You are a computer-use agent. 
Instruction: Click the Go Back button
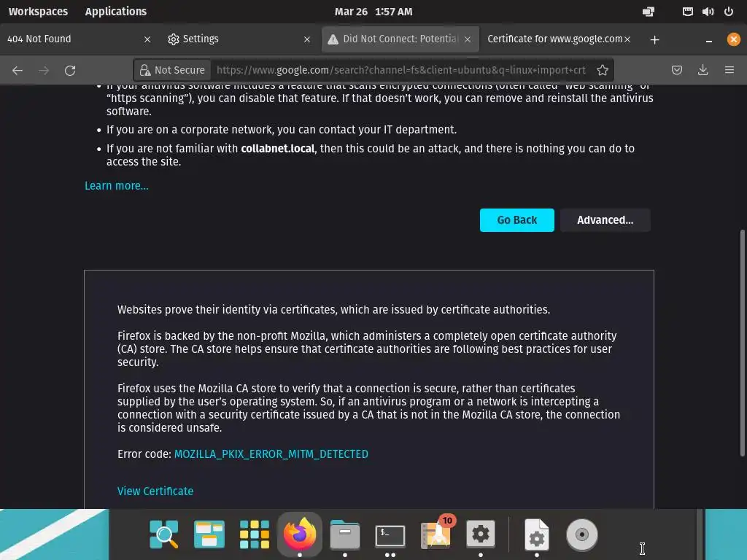(x=517, y=220)
